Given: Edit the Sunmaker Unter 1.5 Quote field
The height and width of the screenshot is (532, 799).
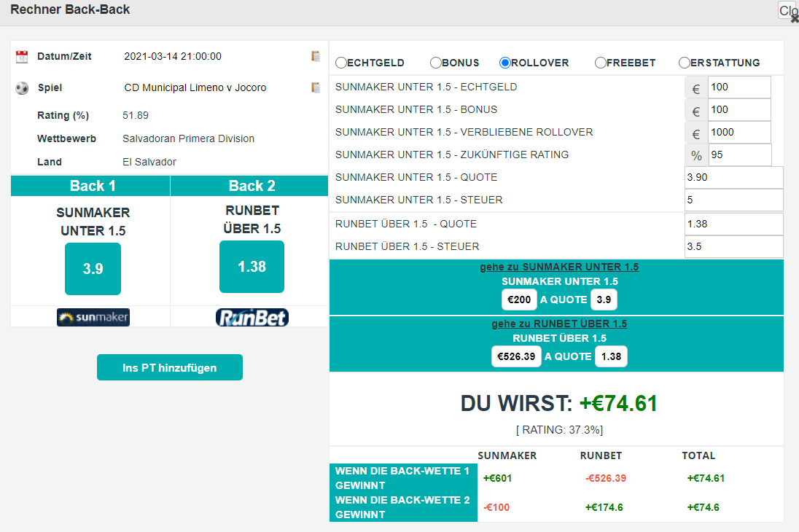Looking at the screenshot, I should coord(733,178).
